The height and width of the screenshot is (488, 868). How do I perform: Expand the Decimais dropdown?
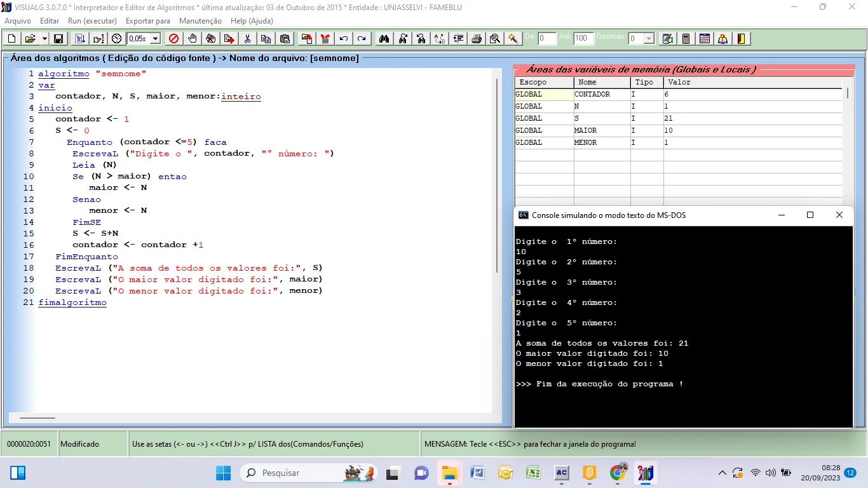[x=649, y=39]
